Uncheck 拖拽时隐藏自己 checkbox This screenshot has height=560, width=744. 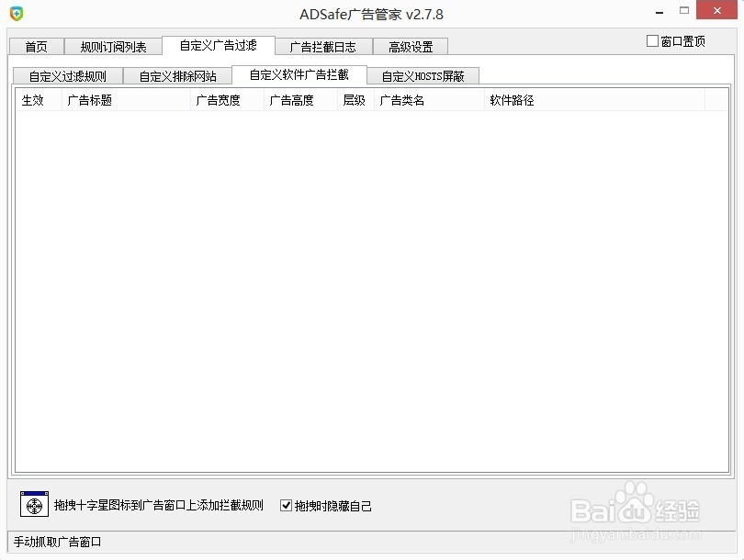pos(286,506)
